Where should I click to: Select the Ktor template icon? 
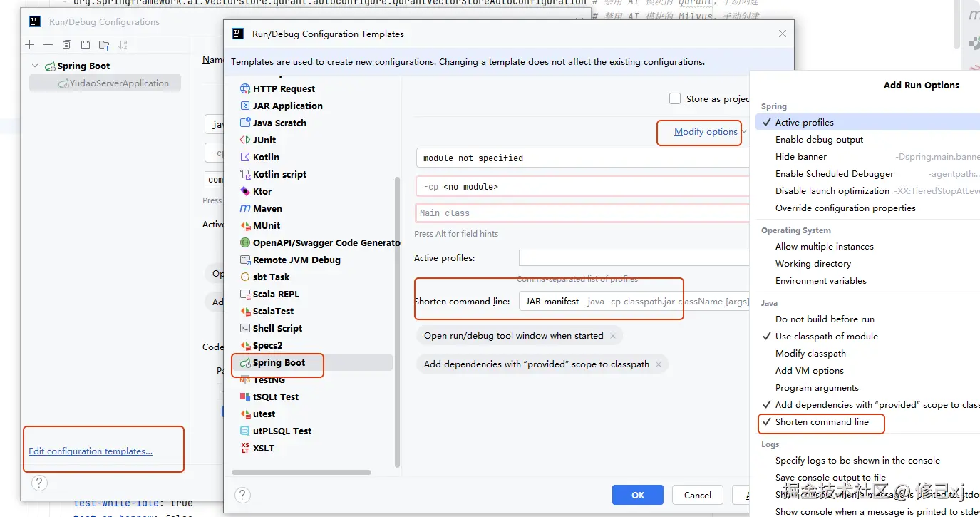(x=245, y=192)
